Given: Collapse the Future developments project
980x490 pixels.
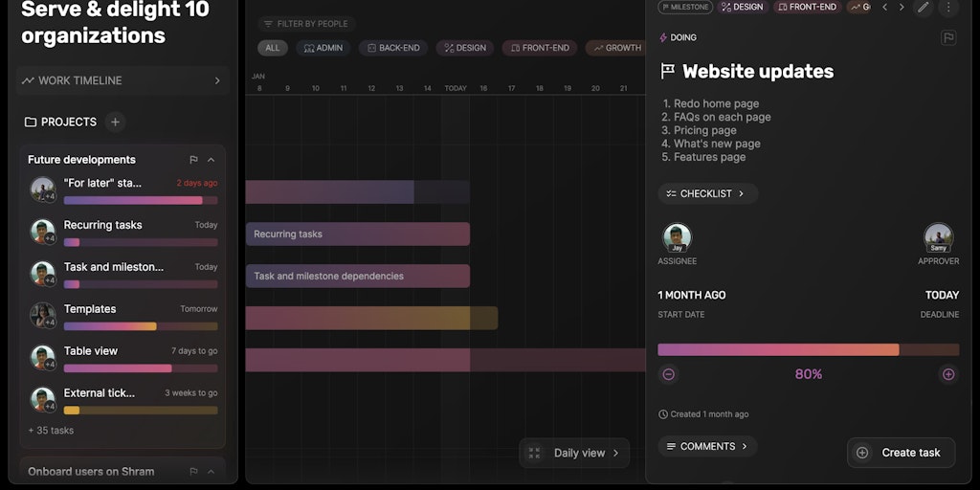Looking at the screenshot, I should coord(212,160).
